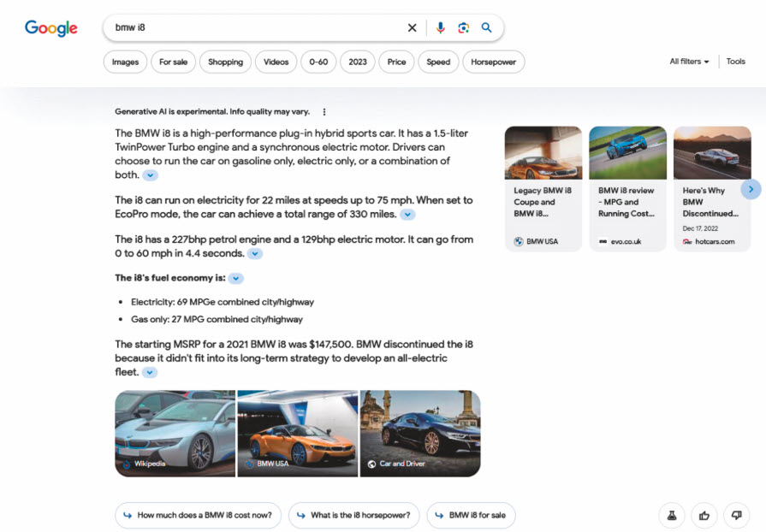Go to the Google logo homepage

51,28
